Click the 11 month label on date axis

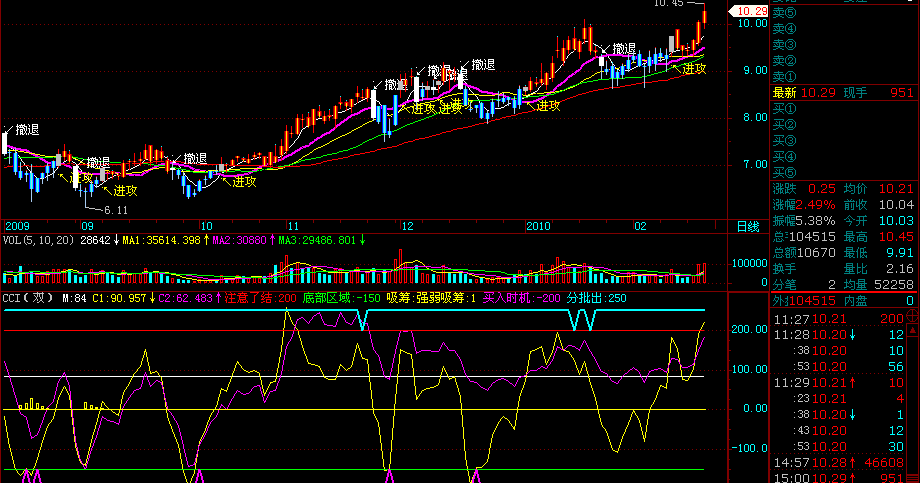(293, 227)
